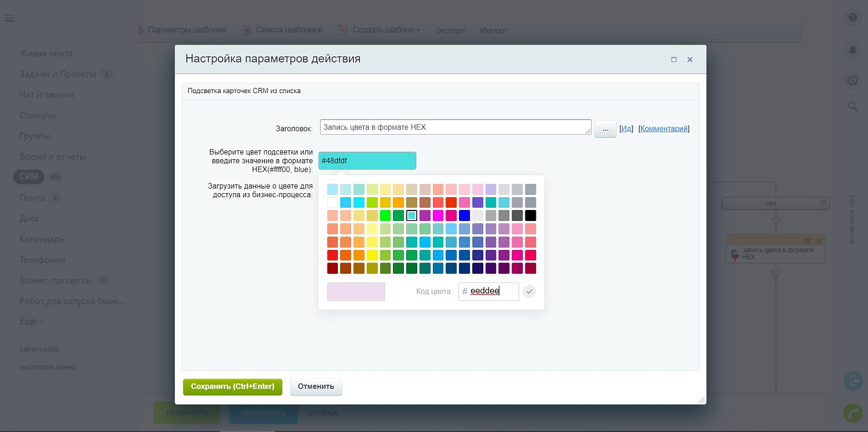Click the gear on the Запись цвета action
The width and height of the screenshot is (868, 432).
808,240
